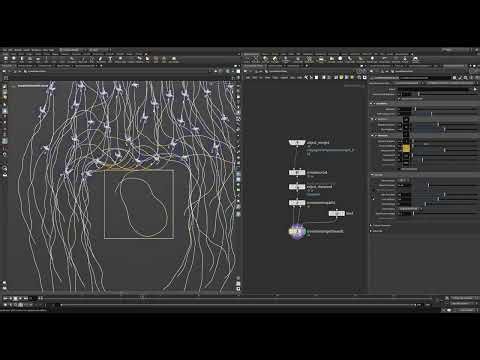
Task: Open the File menu
Action: click(x=4, y=50)
